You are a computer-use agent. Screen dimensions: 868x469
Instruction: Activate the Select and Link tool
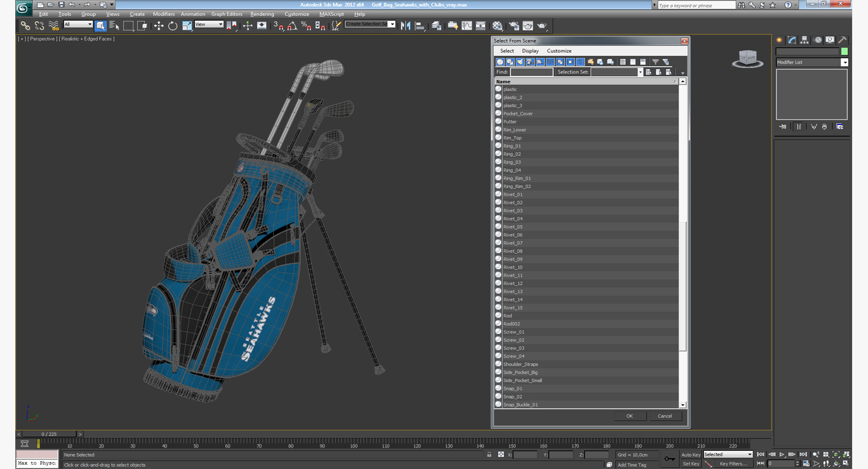pyautogui.click(x=25, y=26)
